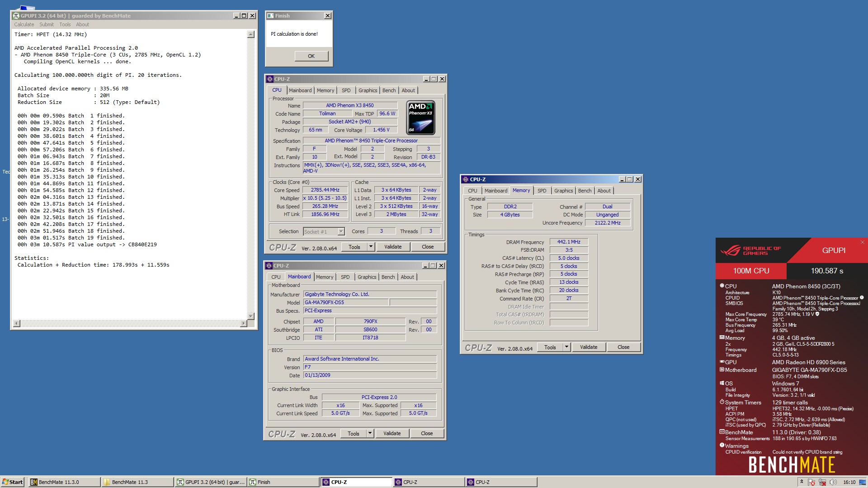The width and height of the screenshot is (868, 488).
Task: Click Validate in CPU-Z Memory window
Action: (589, 347)
